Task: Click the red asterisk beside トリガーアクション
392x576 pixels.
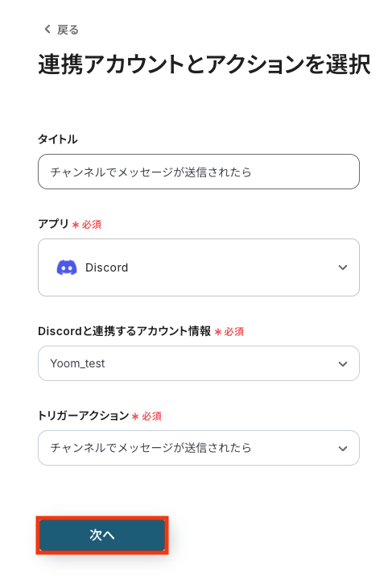Action: 135,416
